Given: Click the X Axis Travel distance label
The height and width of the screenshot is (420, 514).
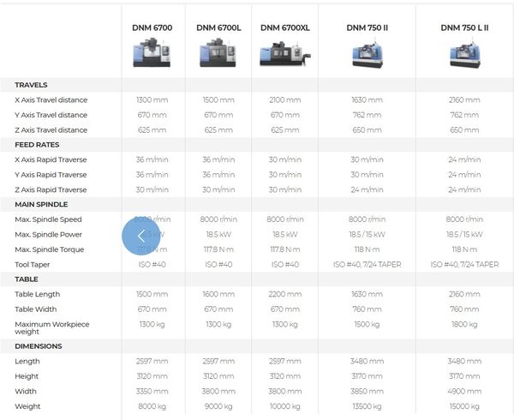Looking at the screenshot, I should click(51, 100).
